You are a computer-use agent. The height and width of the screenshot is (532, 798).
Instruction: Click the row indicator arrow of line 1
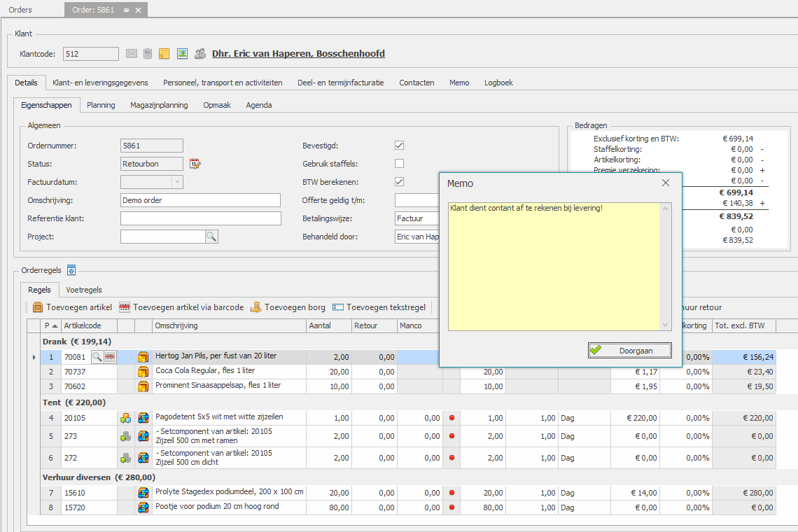[34, 357]
